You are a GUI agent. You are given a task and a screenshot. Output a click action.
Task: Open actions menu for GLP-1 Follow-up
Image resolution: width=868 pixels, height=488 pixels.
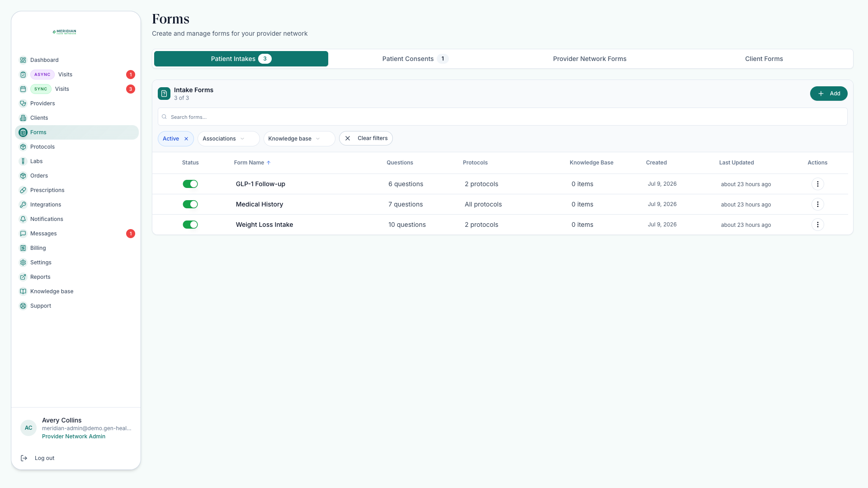click(x=817, y=184)
